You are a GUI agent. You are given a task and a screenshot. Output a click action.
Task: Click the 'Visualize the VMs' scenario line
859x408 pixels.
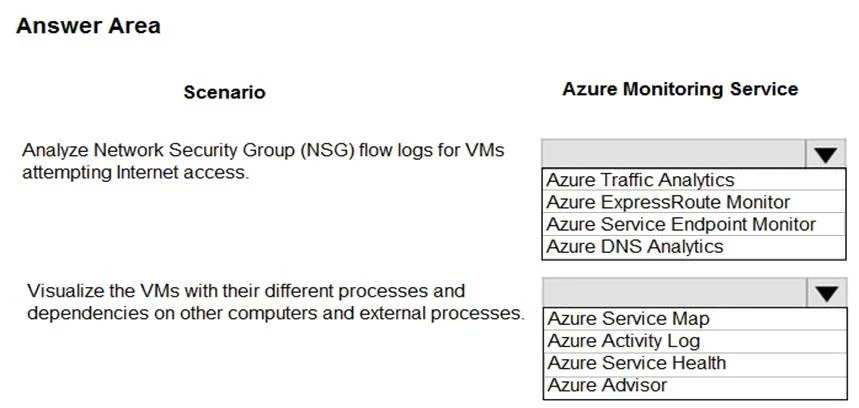tap(246, 290)
